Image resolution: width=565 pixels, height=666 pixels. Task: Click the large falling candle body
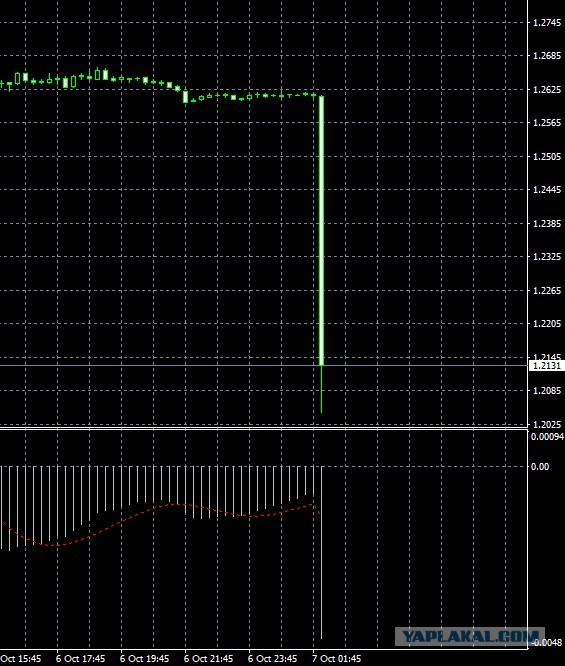point(322,231)
